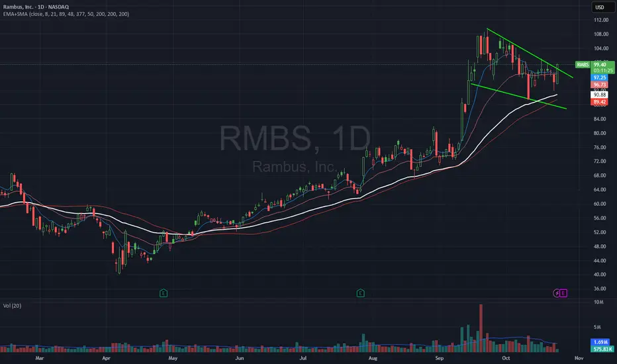Click the 112.00 price axis value
617x364 pixels.
click(600, 20)
